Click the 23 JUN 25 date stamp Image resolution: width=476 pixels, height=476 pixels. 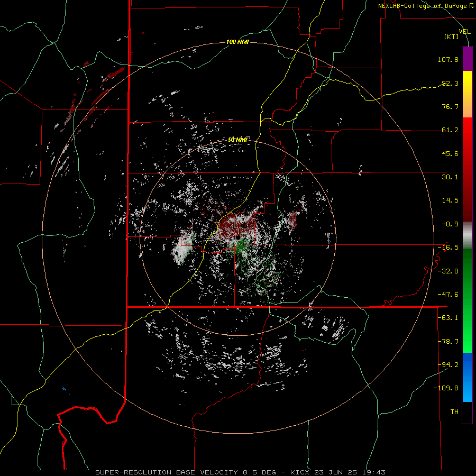pos(336,472)
